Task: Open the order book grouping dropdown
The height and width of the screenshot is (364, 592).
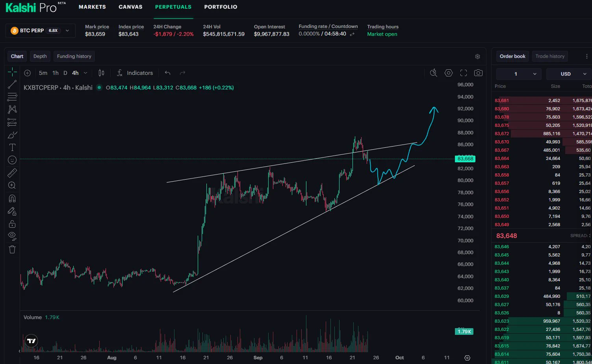Action: point(519,74)
